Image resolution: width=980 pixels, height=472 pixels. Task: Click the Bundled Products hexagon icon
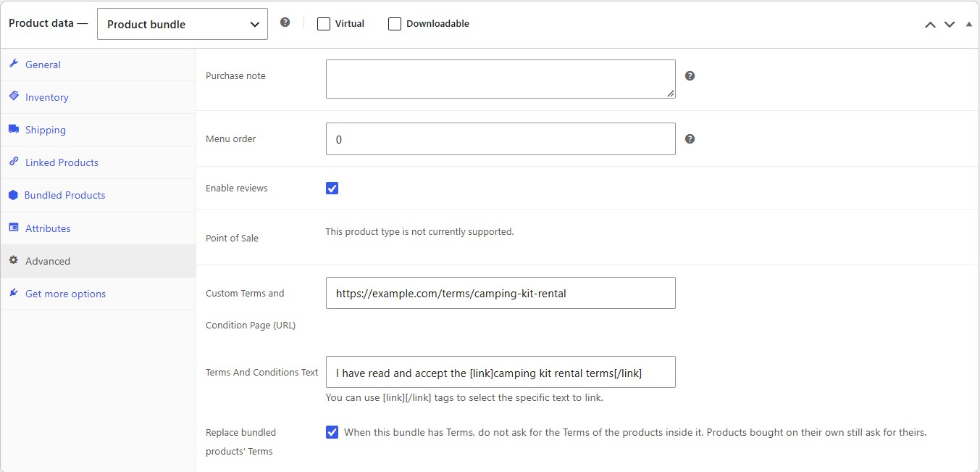click(x=13, y=195)
